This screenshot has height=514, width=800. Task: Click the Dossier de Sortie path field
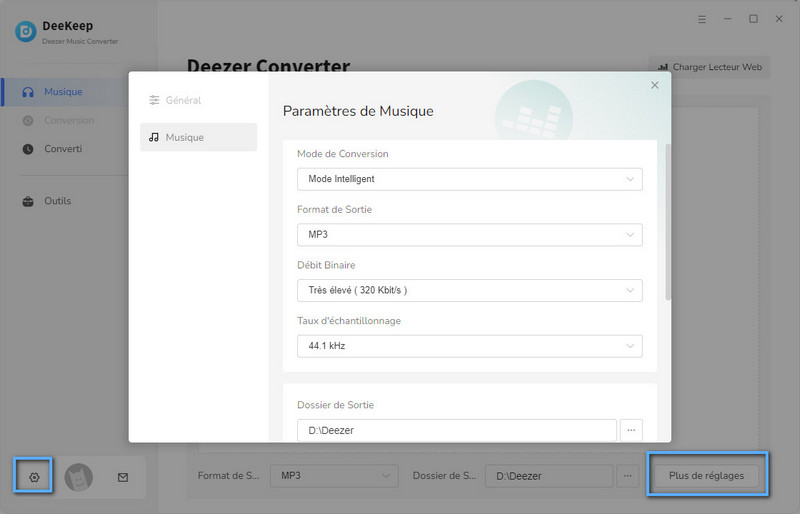pyautogui.click(x=457, y=430)
